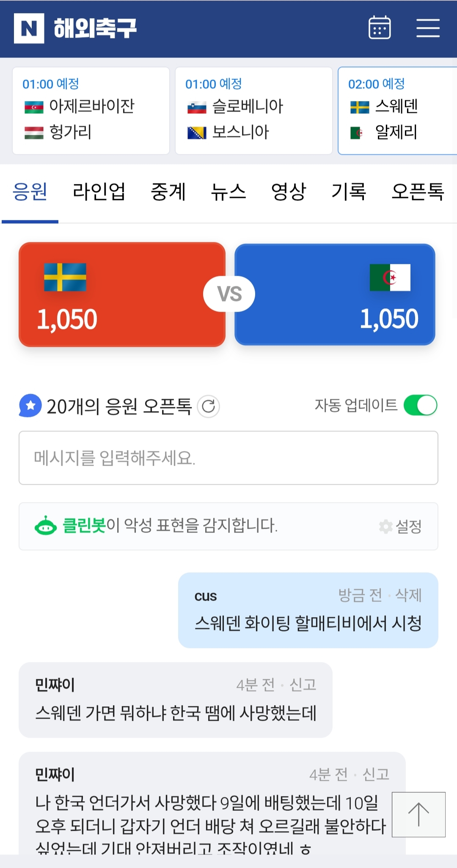Cheer for Sweden with red button
The width and height of the screenshot is (457, 868).
(122, 294)
